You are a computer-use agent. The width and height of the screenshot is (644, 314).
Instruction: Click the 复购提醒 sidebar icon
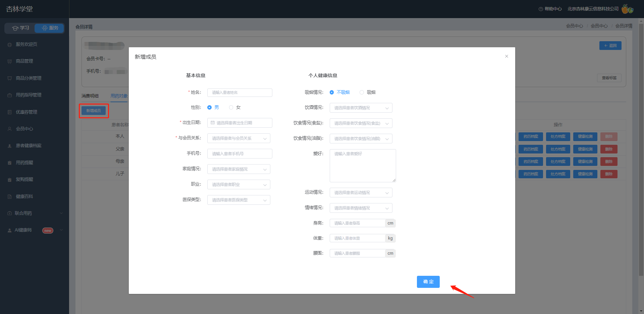click(x=10, y=180)
